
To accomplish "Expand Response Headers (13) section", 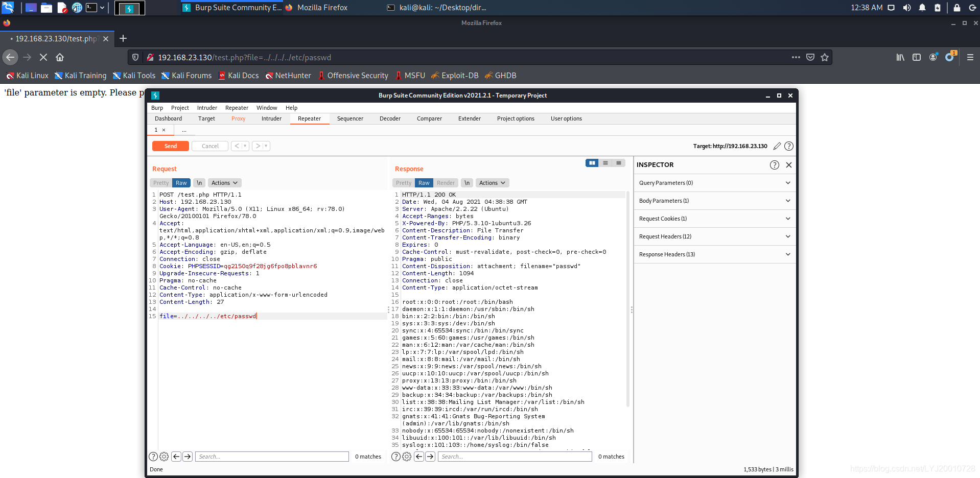I will pos(715,254).
